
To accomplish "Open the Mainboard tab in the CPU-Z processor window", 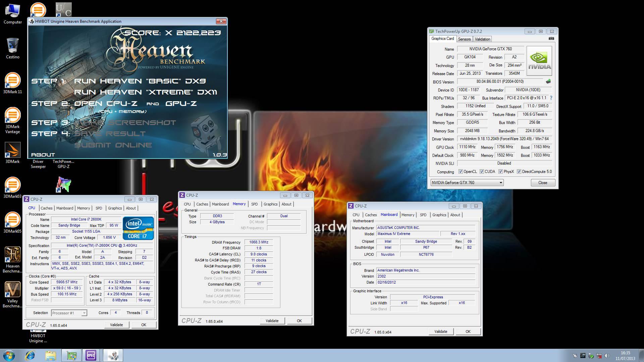I will (x=65, y=208).
